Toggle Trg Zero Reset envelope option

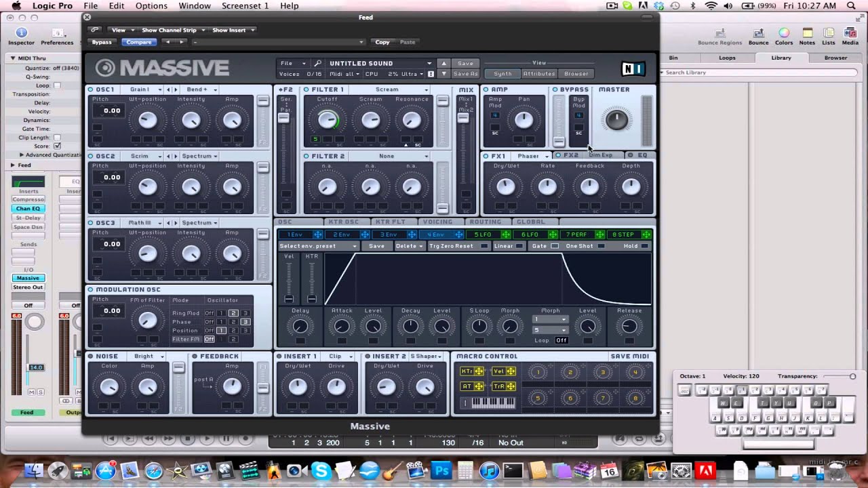[x=484, y=246]
